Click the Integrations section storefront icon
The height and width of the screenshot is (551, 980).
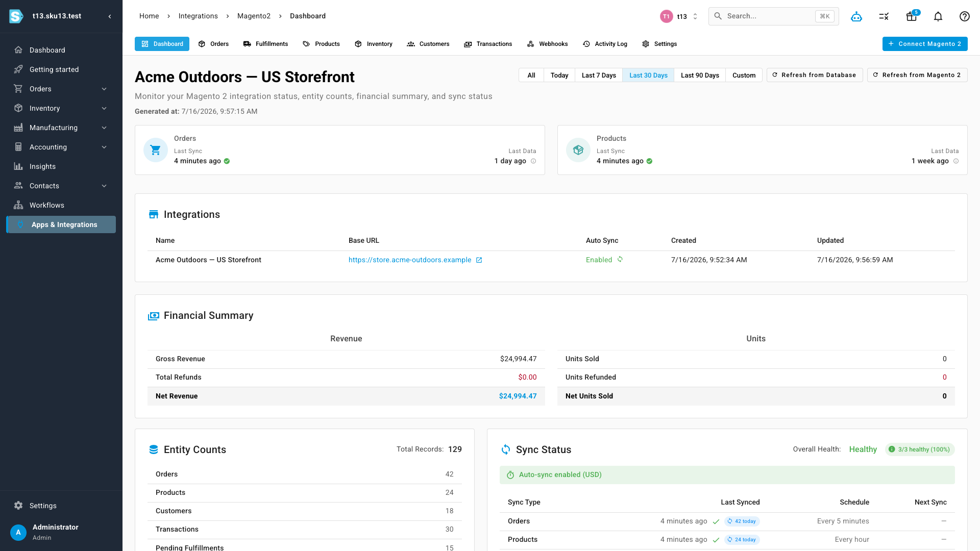[x=153, y=214]
